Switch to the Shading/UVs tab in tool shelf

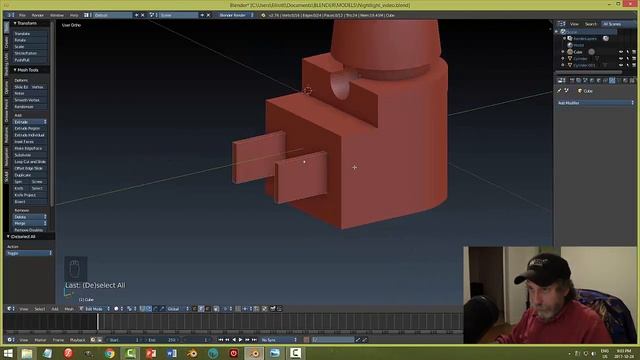pos(7,64)
